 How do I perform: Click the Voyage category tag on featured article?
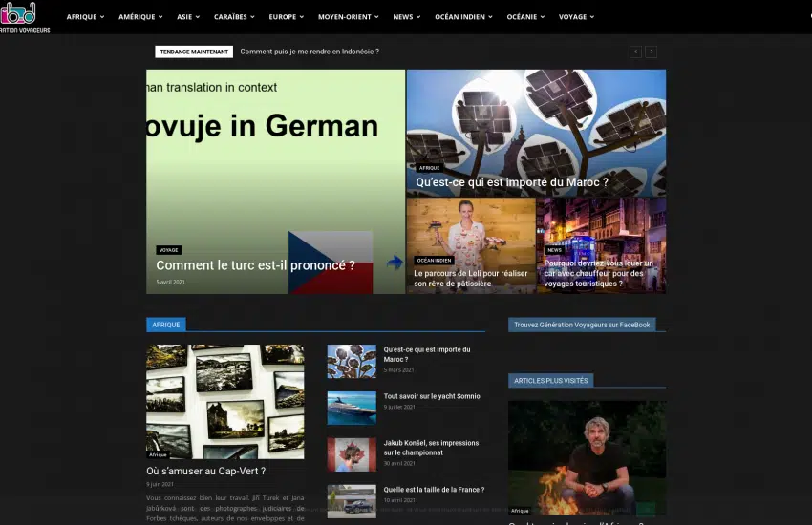169,250
